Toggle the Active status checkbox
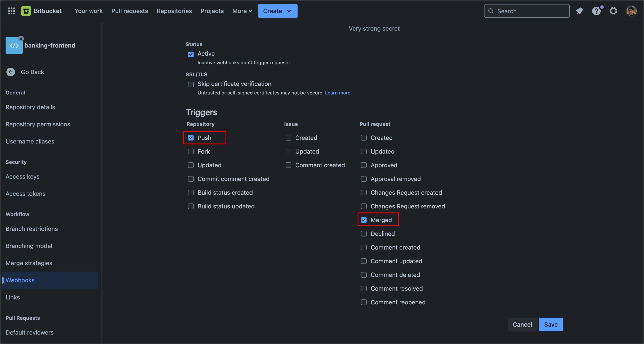 click(x=191, y=54)
